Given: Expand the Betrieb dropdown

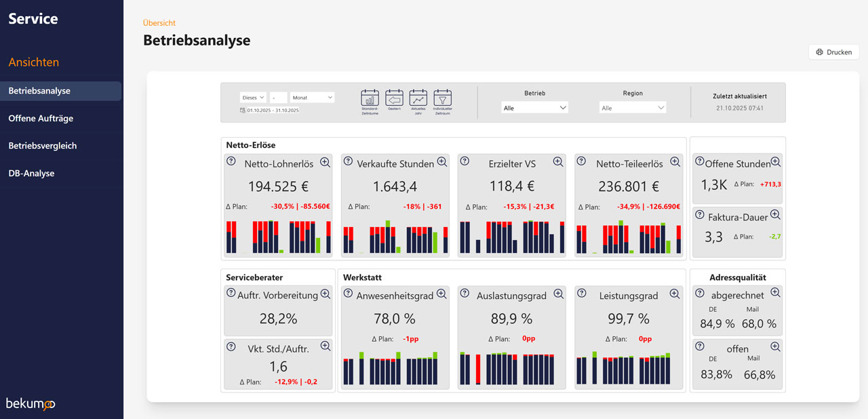Looking at the screenshot, I should (x=534, y=108).
